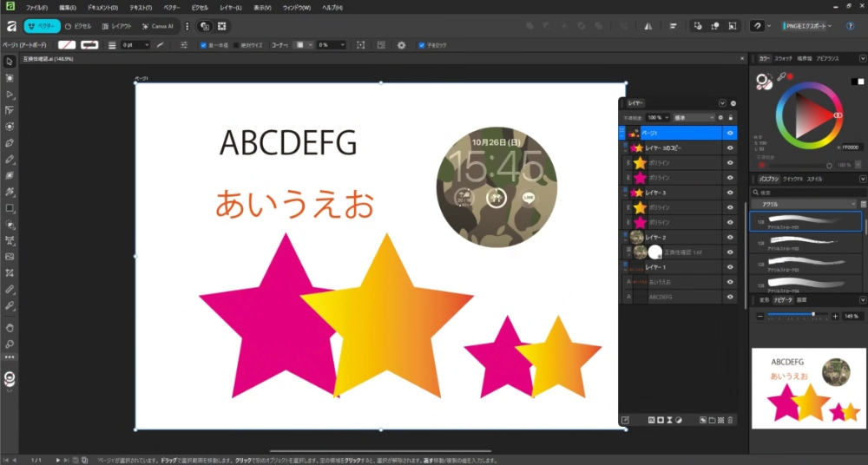Screen dimensions: 868x465
Task: Pick the Hand (view) tool
Action: tap(10, 328)
